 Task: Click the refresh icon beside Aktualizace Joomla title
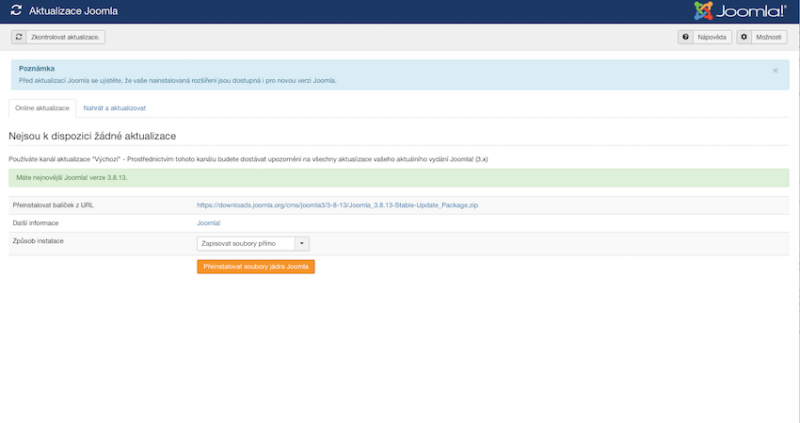pyautogui.click(x=16, y=10)
